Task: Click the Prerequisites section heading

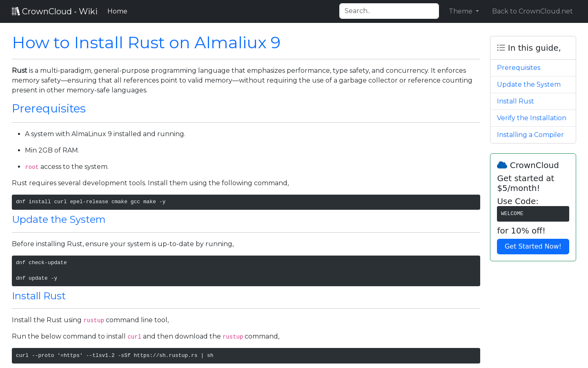Action: pyautogui.click(x=49, y=108)
